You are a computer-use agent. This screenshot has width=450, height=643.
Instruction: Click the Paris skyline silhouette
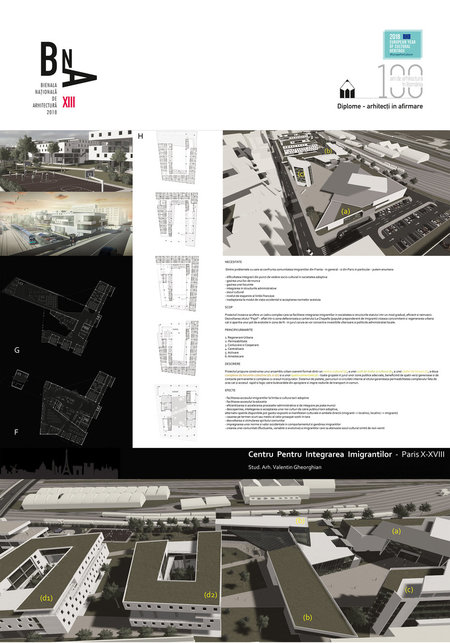tap(60, 465)
